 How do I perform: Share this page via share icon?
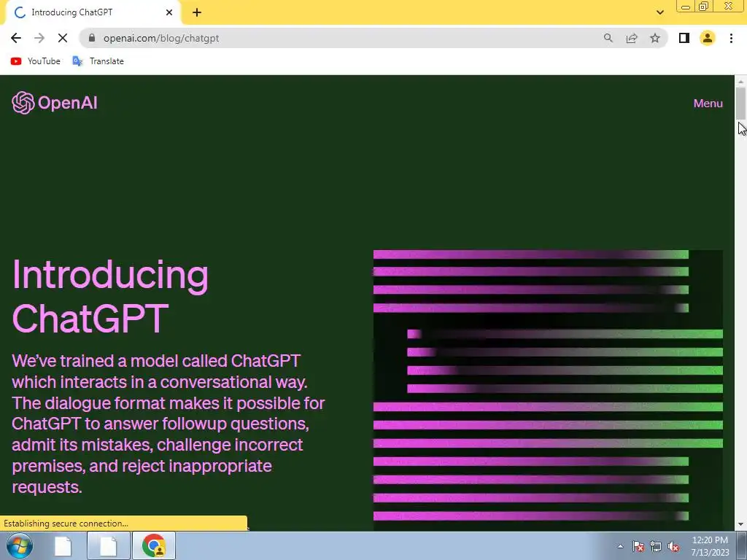coord(632,38)
